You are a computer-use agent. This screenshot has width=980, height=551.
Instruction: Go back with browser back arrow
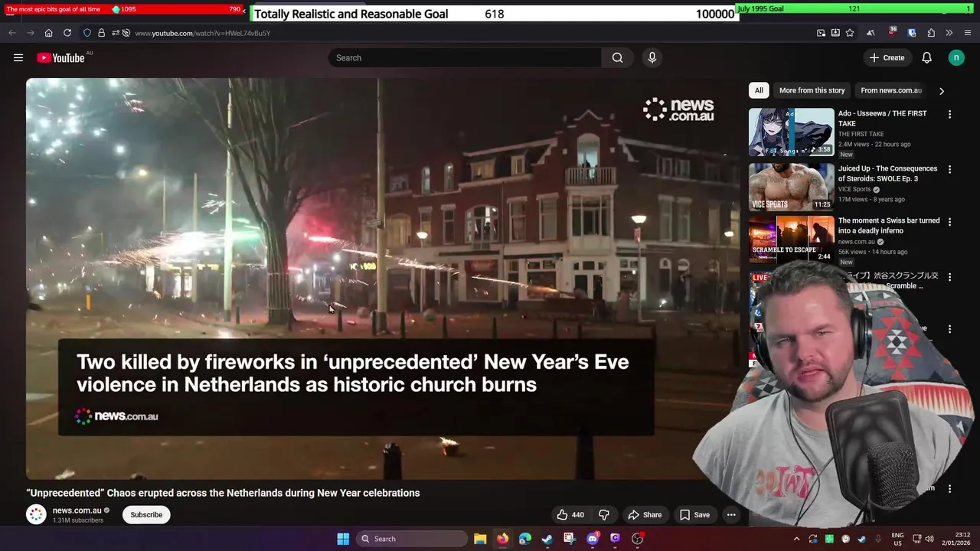tap(11, 33)
